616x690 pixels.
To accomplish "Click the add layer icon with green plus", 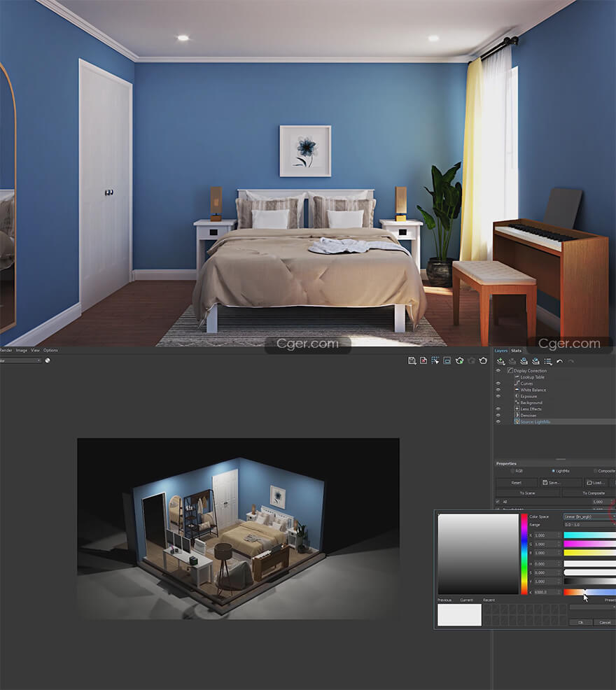I will click(x=500, y=361).
